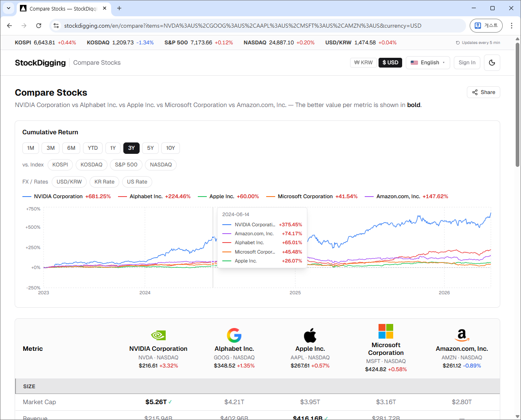Click the Sign In button
Image resolution: width=521 pixels, height=420 pixels.
467,63
